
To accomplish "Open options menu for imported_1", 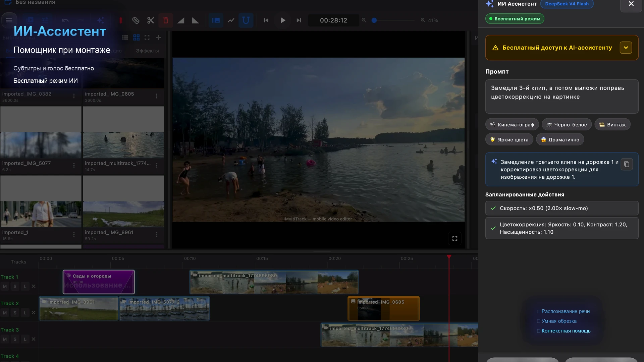I will tap(74, 235).
